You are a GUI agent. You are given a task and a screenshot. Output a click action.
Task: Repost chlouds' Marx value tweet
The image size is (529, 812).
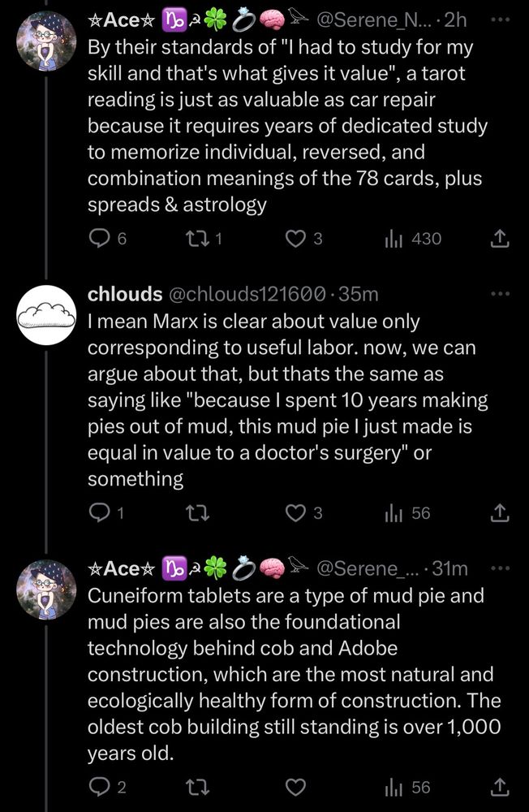point(198,513)
